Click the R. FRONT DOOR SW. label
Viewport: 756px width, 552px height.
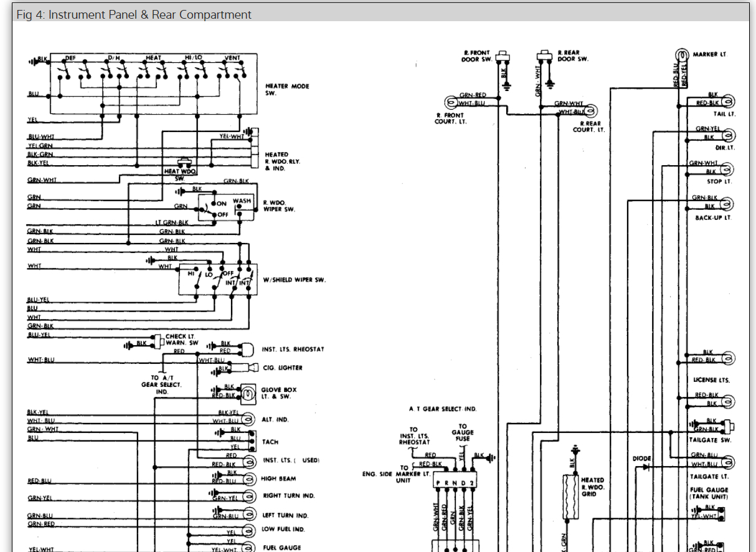[476, 56]
